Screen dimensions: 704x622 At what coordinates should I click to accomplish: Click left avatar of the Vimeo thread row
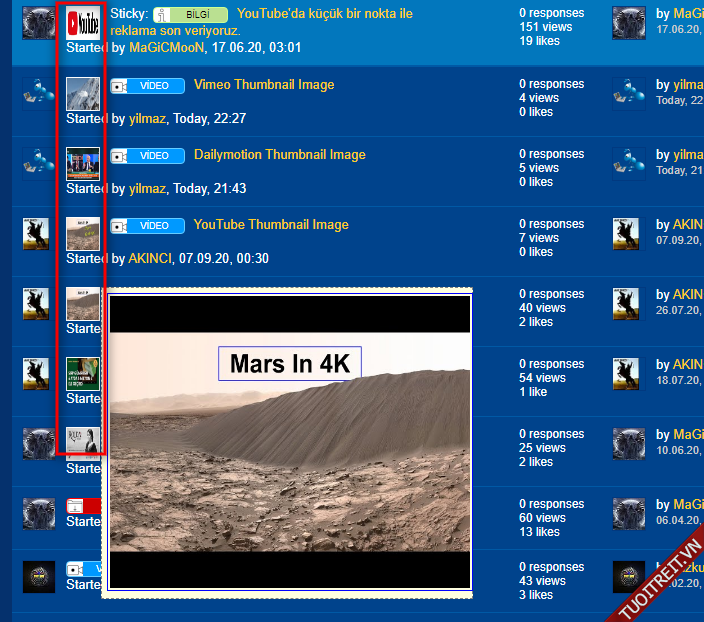38,93
